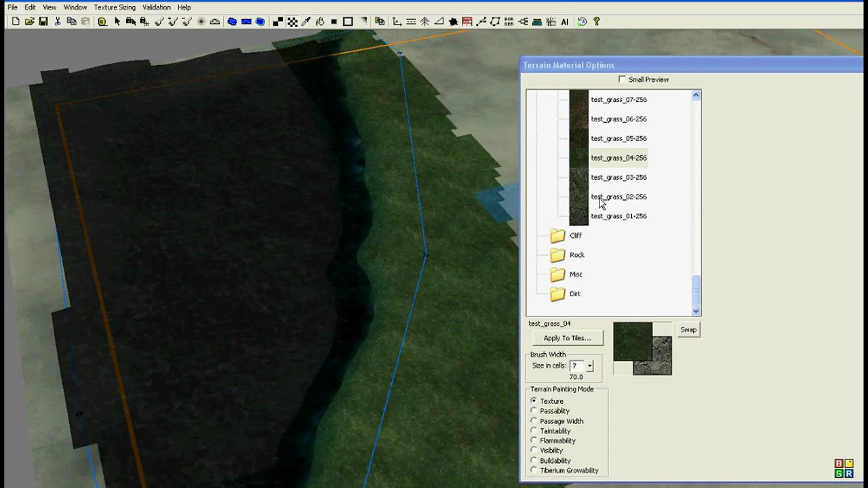
Task: Click the blue rectangle water icon
Action: pos(246,22)
